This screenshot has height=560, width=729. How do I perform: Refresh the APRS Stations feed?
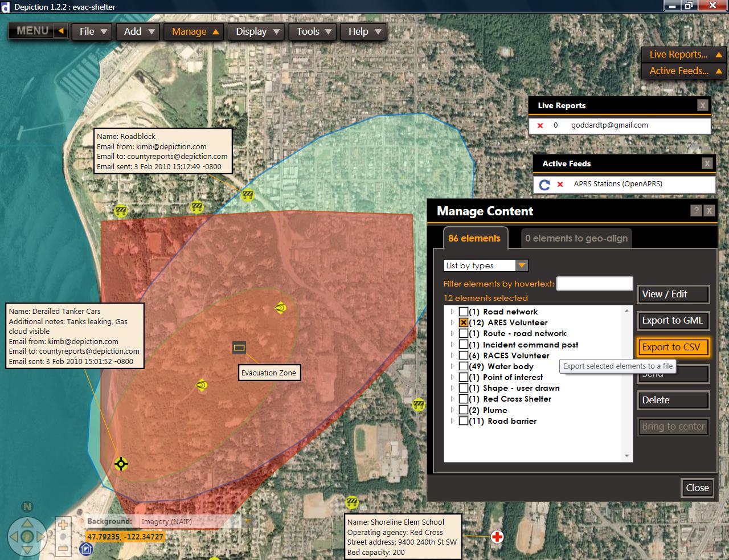(544, 185)
